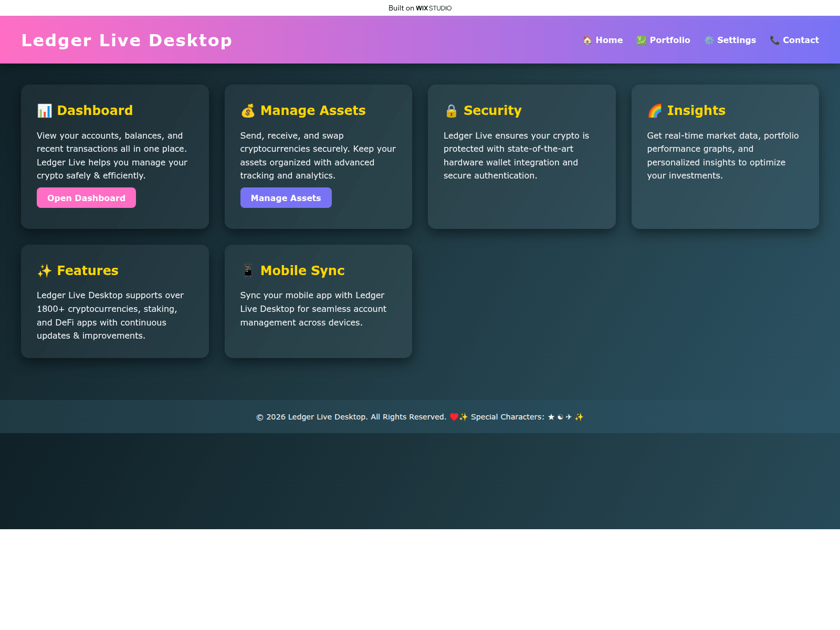Click the sparkles icon in the Features card

click(45, 271)
